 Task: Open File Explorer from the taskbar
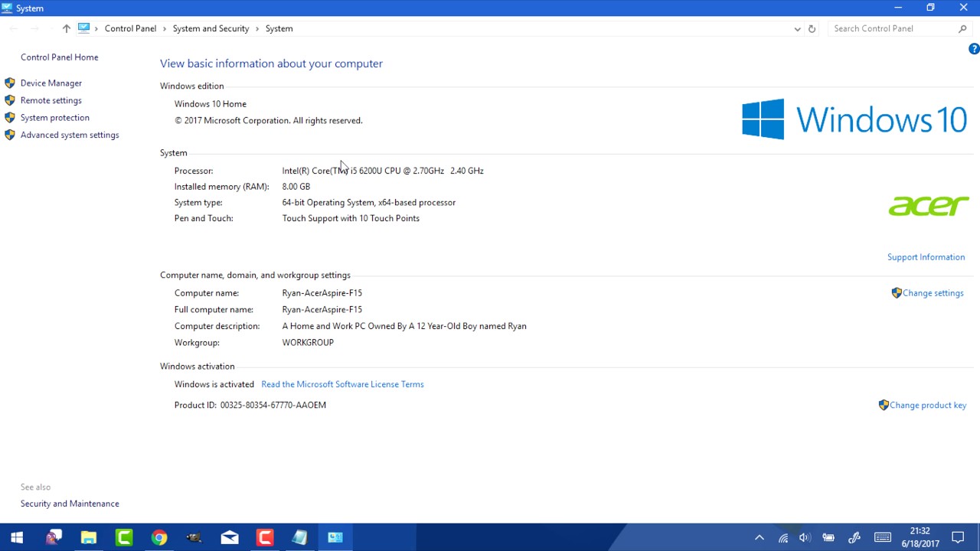pyautogui.click(x=88, y=537)
